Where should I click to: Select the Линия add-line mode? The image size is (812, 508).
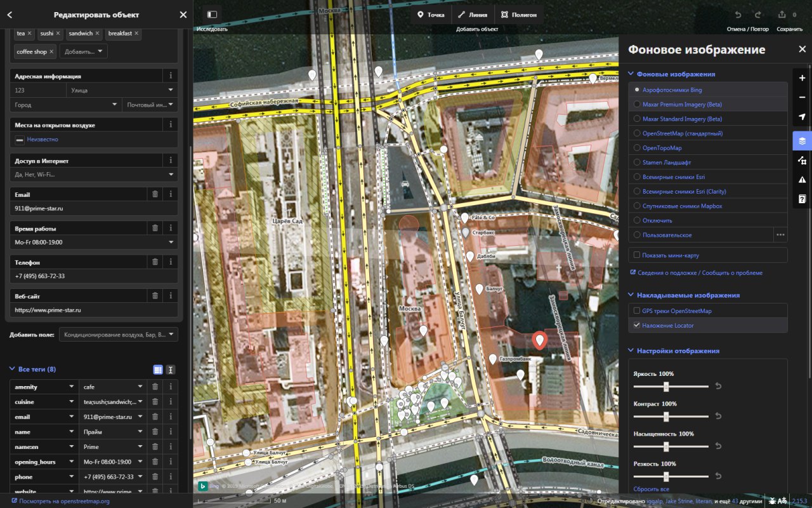point(473,15)
